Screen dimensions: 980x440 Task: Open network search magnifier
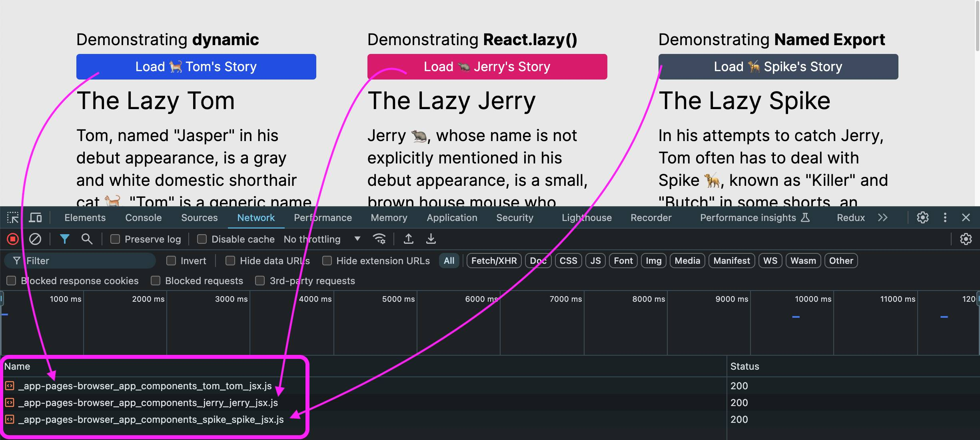[87, 239]
